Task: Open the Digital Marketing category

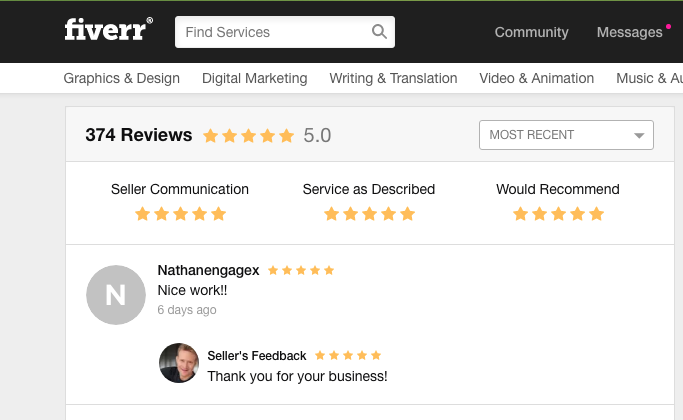Action: point(255,78)
